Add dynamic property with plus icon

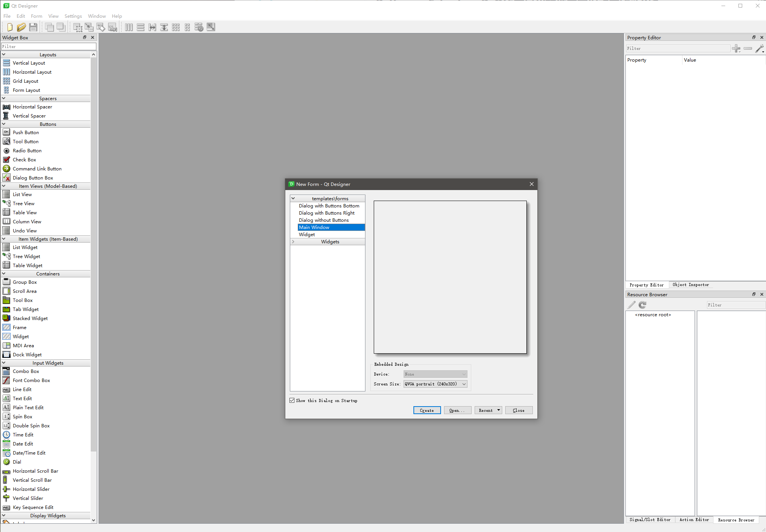coord(736,48)
